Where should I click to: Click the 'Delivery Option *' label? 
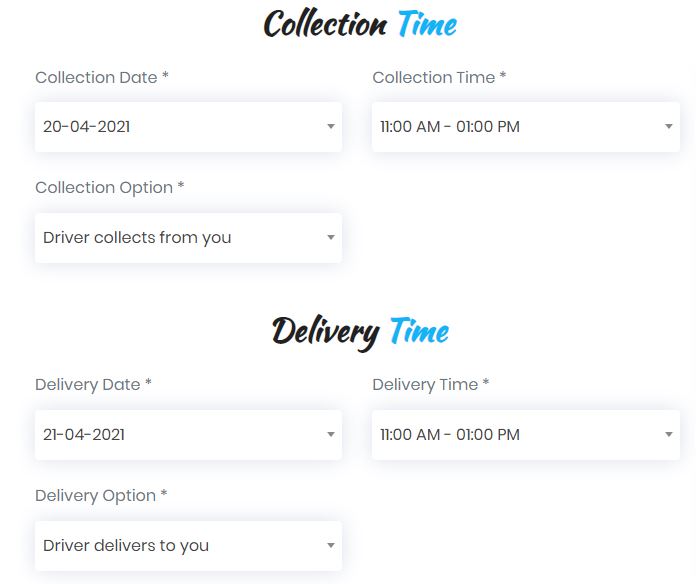[x=101, y=496]
